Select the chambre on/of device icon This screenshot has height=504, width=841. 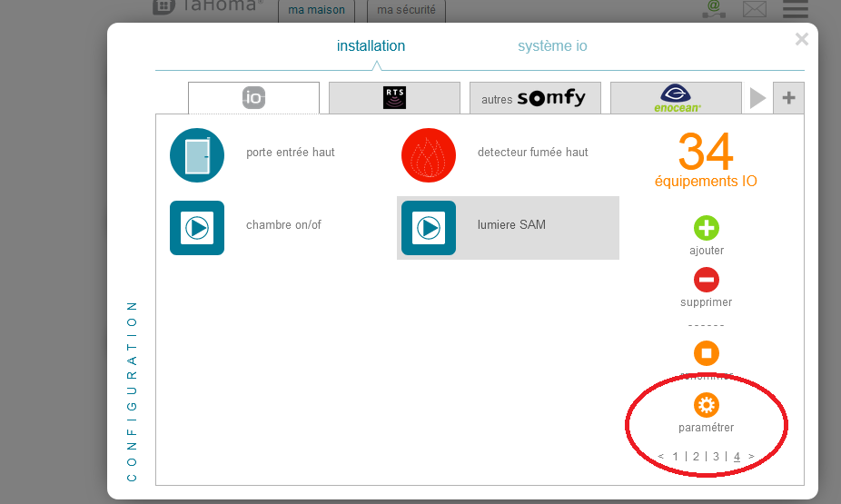coord(196,228)
